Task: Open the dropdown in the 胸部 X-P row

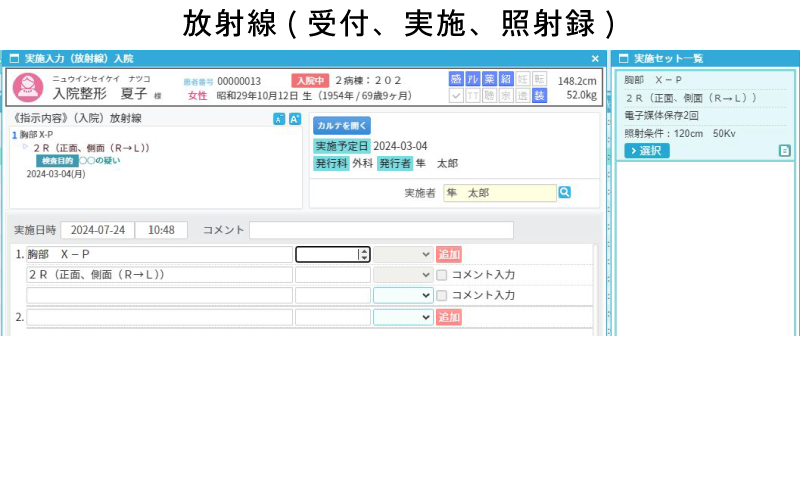Action: point(403,255)
